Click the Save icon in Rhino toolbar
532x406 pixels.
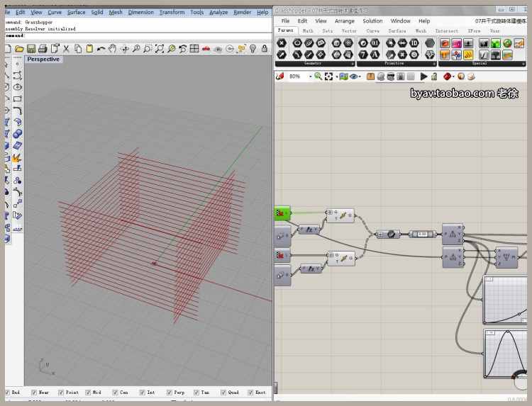coord(31,49)
